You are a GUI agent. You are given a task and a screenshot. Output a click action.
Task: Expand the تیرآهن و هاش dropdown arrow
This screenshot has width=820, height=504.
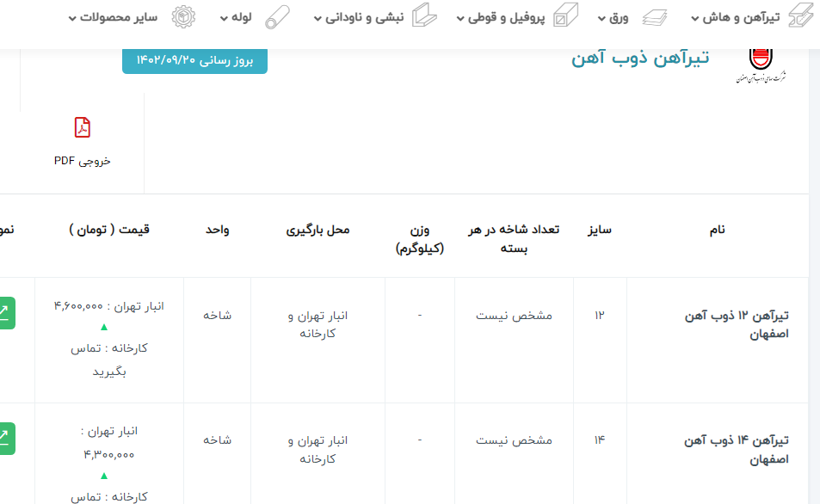694,18
